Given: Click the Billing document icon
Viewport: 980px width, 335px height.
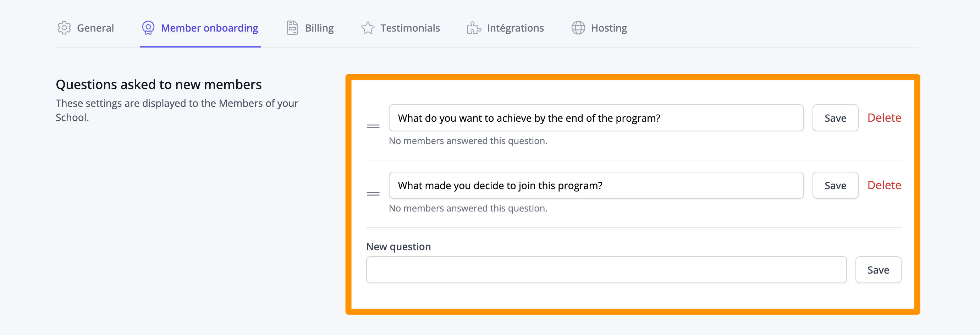Looking at the screenshot, I should pos(292,28).
